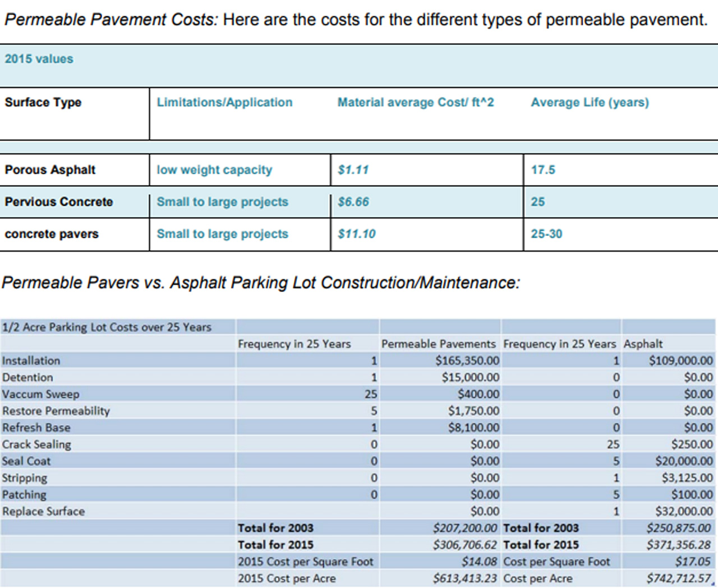Image resolution: width=718 pixels, height=588 pixels.
Task: Click the '25-30' average life cell
Action: tap(546, 234)
